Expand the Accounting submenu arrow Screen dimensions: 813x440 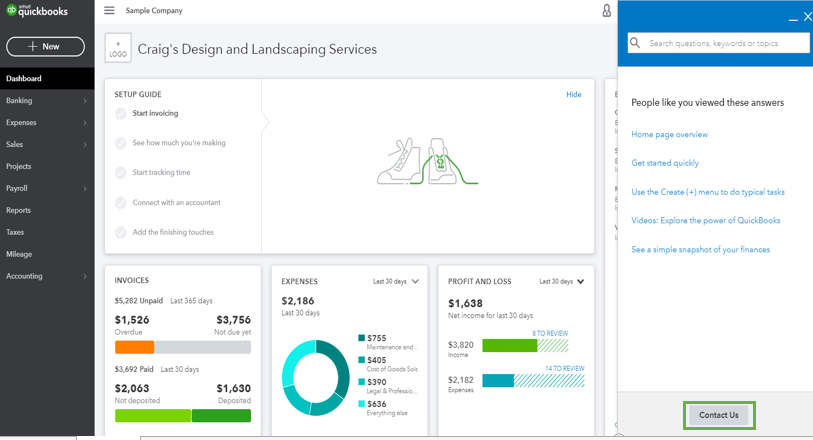[85, 276]
